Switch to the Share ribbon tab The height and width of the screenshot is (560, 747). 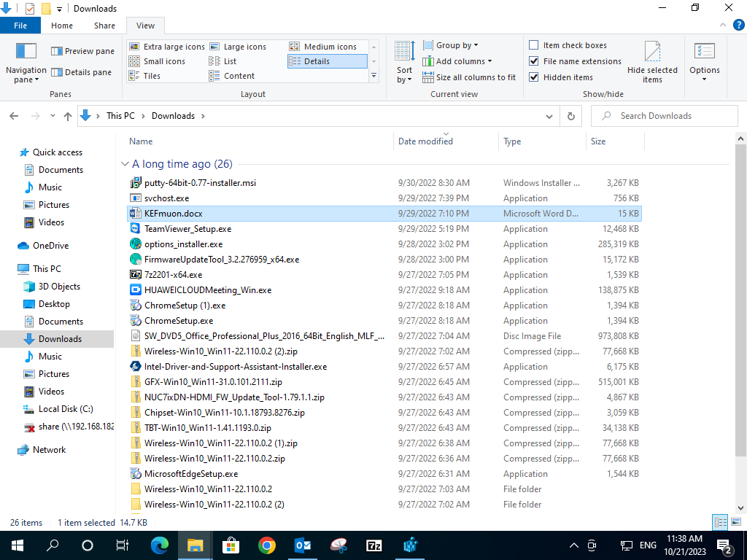coord(104,26)
